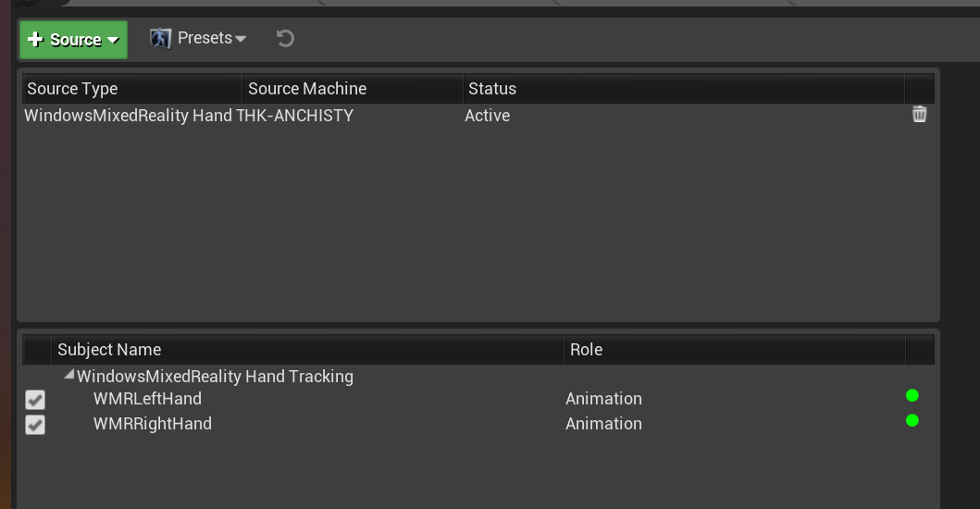
Task: Click the revert arrow icon in toolbar
Action: click(286, 39)
